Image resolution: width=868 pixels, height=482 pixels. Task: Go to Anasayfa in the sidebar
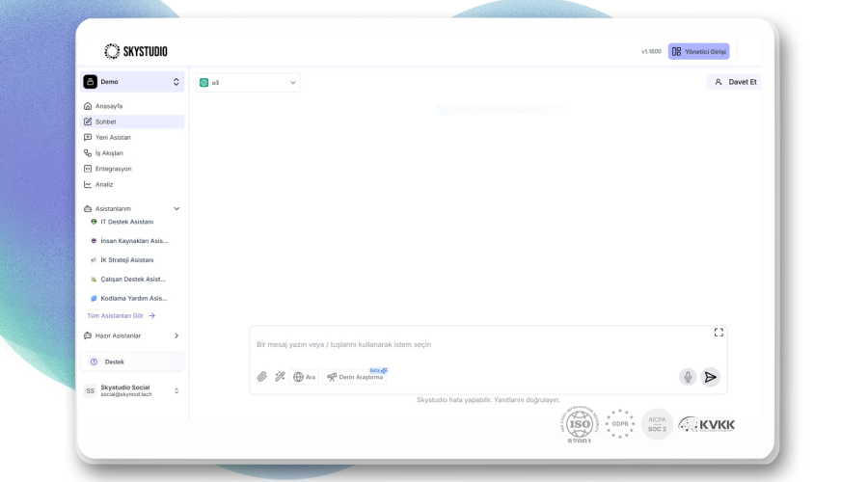109,106
